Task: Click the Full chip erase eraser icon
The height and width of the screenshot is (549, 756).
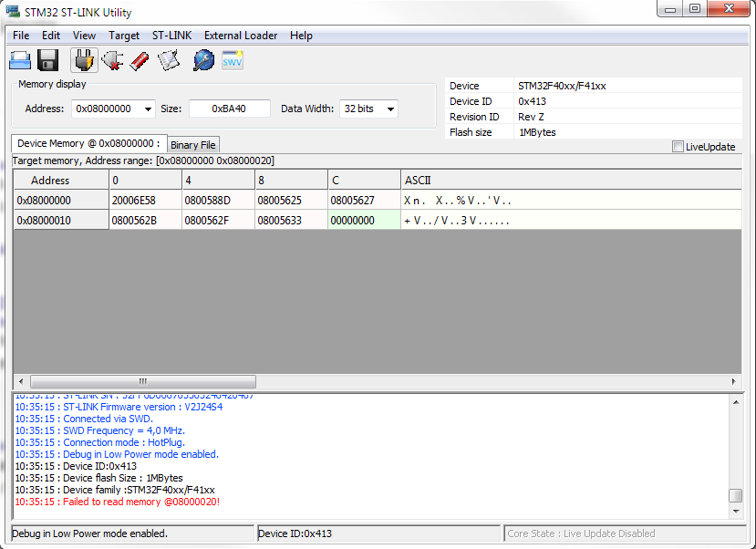Action: coord(140,61)
